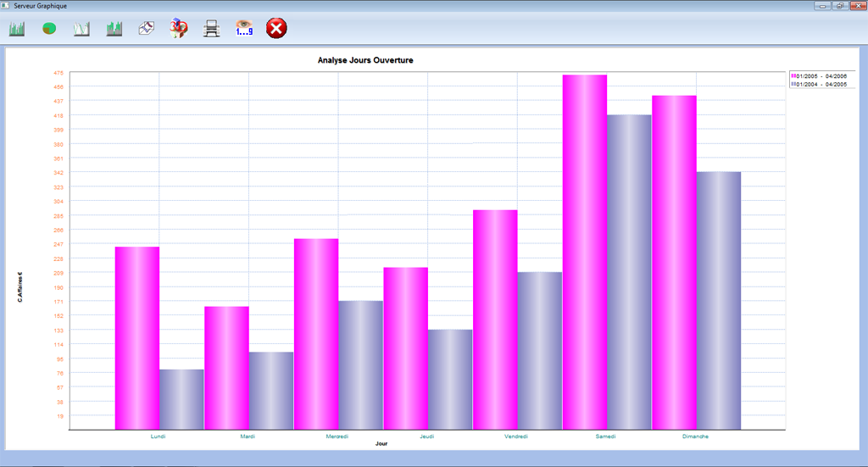This screenshot has width=868, height=467.
Task: Toggle 3D chart display
Action: tap(179, 30)
